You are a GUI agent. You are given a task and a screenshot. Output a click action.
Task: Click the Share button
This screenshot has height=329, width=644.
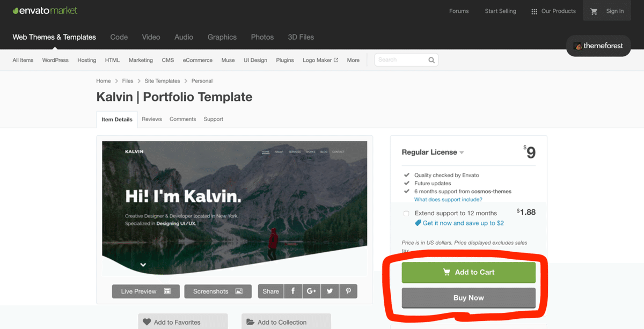[x=271, y=291]
